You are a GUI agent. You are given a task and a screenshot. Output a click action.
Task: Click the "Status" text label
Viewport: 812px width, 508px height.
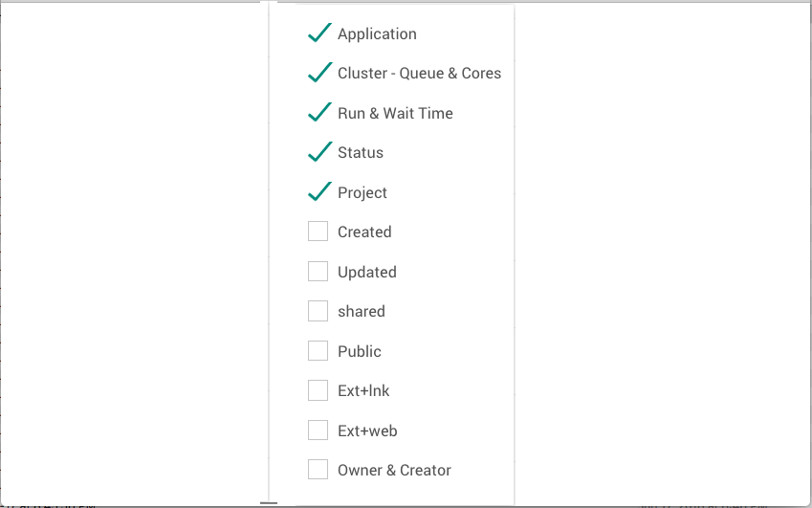[361, 152]
